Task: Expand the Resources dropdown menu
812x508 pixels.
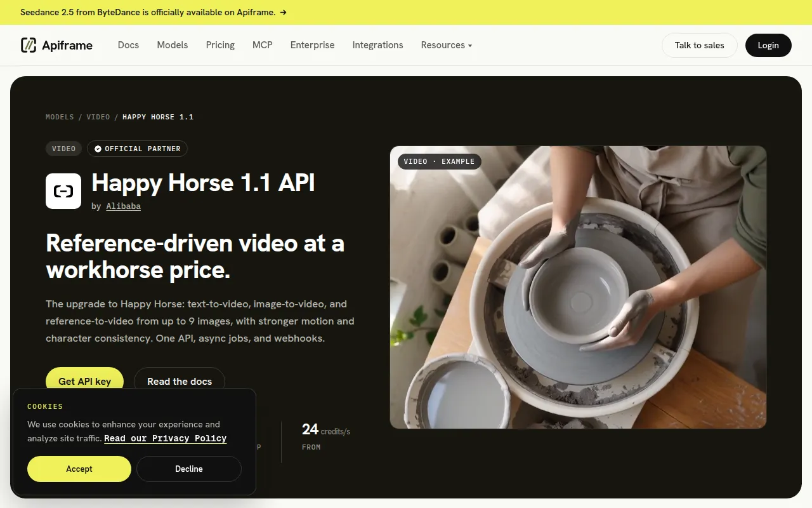Action: coord(447,45)
